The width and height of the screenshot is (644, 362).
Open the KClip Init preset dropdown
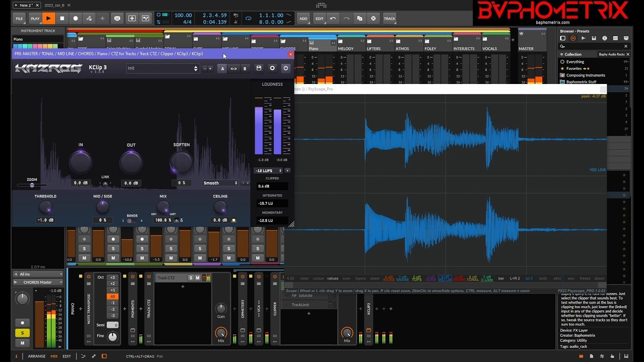[x=163, y=68]
